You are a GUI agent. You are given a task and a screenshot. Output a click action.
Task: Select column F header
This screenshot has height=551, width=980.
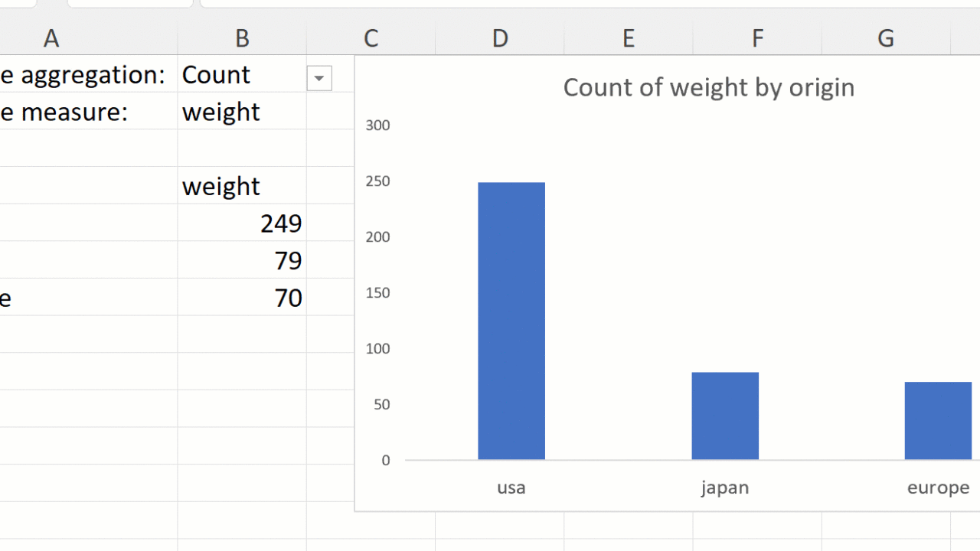[x=757, y=38]
